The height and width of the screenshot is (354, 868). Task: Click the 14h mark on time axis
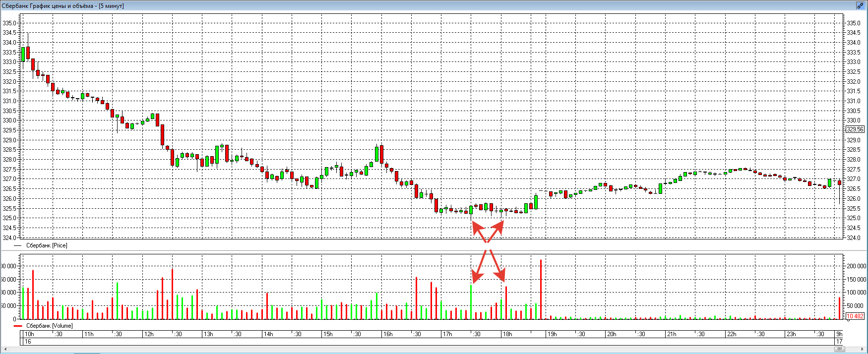(x=268, y=334)
